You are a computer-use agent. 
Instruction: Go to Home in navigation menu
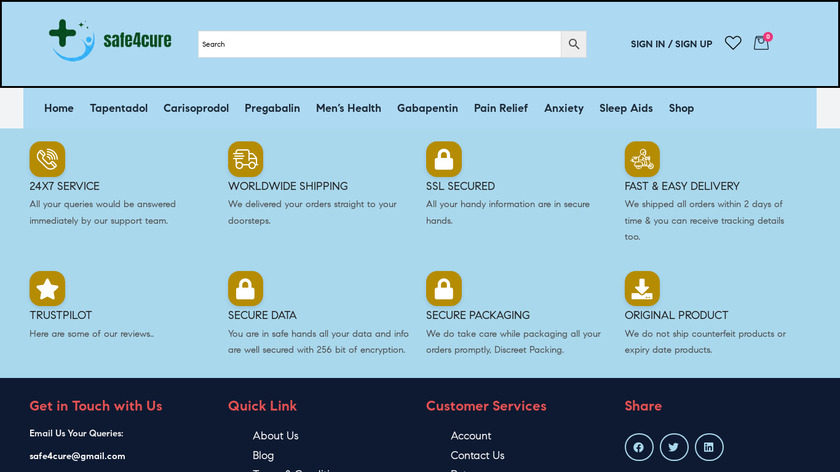pyautogui.click(x=59, y=108)
